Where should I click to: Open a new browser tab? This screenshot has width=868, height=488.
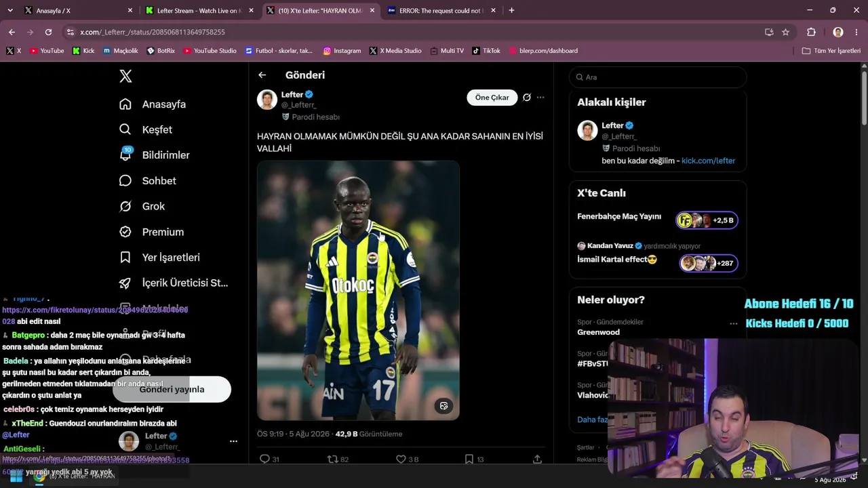pos(511,10)
